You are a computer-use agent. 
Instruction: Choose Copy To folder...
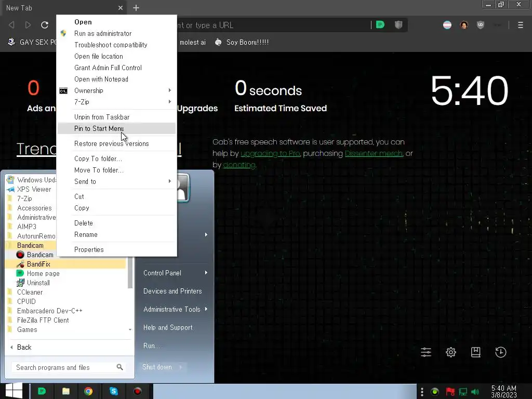point(117,158)
